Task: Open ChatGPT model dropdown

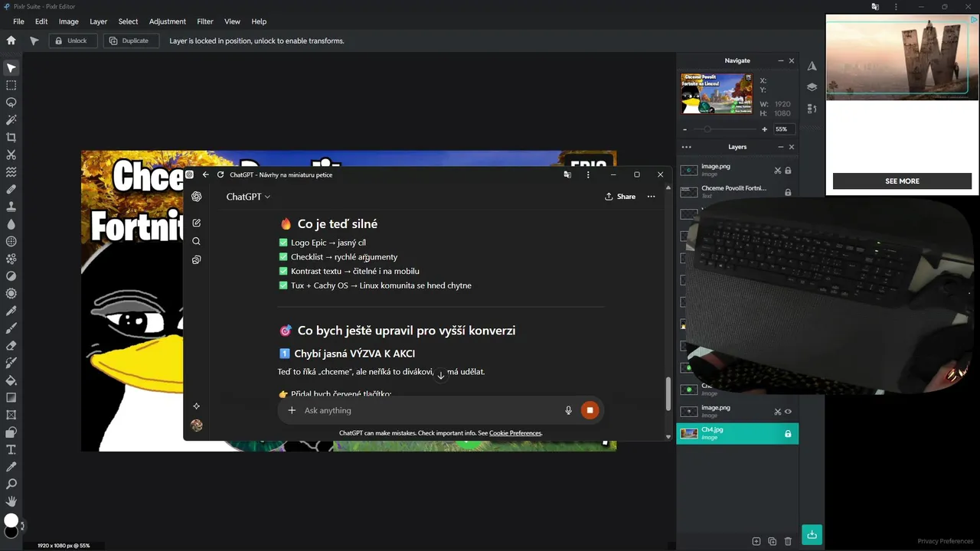Action: click(248, 197)
